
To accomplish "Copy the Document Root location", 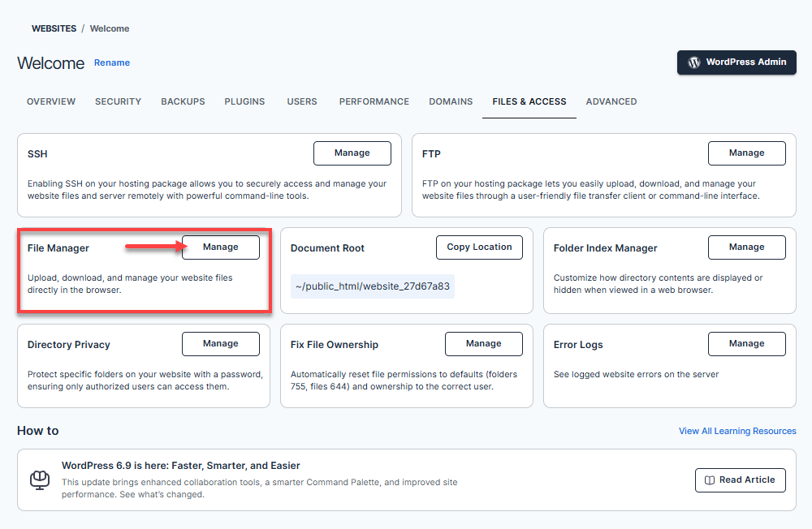I will coord(479,247).
